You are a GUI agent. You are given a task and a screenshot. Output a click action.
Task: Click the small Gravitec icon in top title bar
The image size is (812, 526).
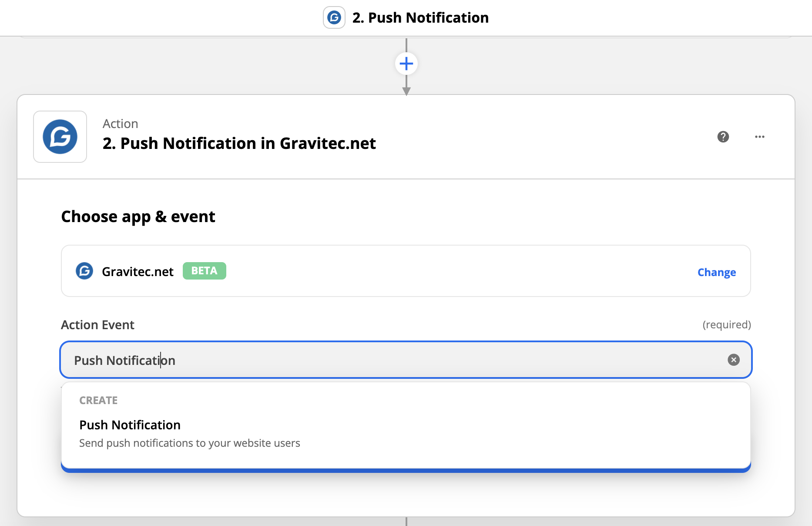(x=334, y=17)
